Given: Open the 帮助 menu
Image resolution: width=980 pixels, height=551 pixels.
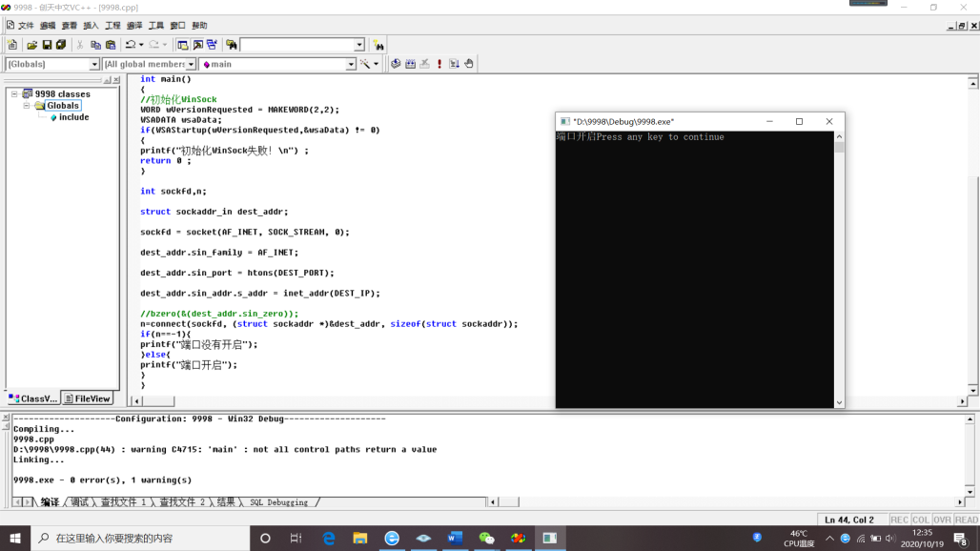Looking at the screenshot, I should click(x=199, y=26).
